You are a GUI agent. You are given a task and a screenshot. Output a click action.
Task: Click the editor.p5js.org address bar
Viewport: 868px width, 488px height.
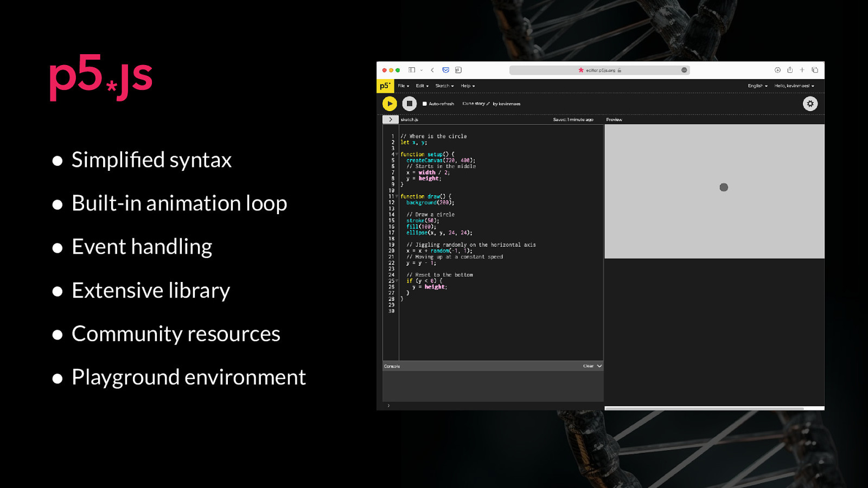pyautogui.click(x=599, y=70)
